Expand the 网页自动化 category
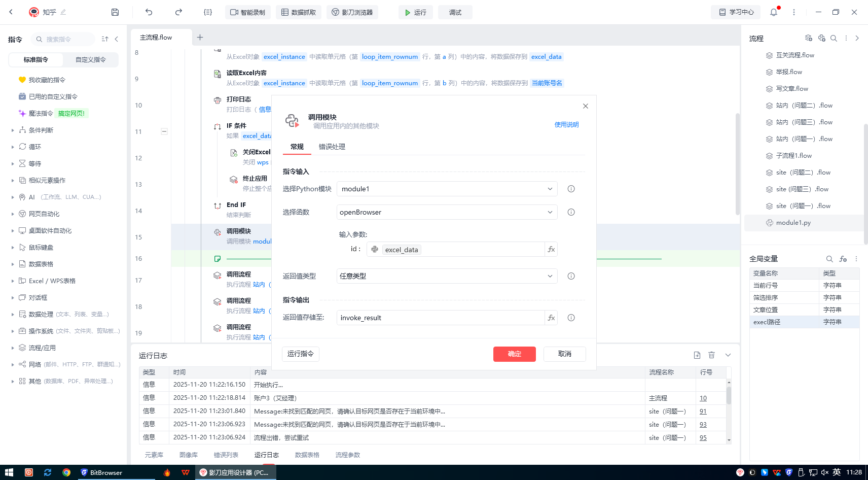The height and width of the screenshot is (480, 868). pos(13,214)
